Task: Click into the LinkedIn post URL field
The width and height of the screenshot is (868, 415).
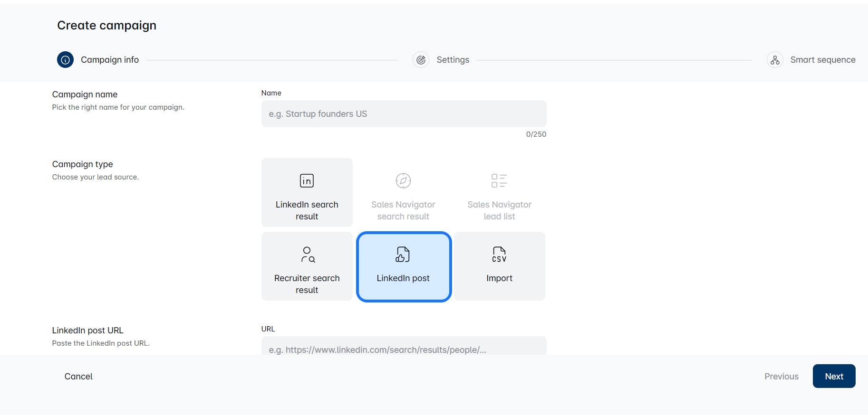Action: 404,348
